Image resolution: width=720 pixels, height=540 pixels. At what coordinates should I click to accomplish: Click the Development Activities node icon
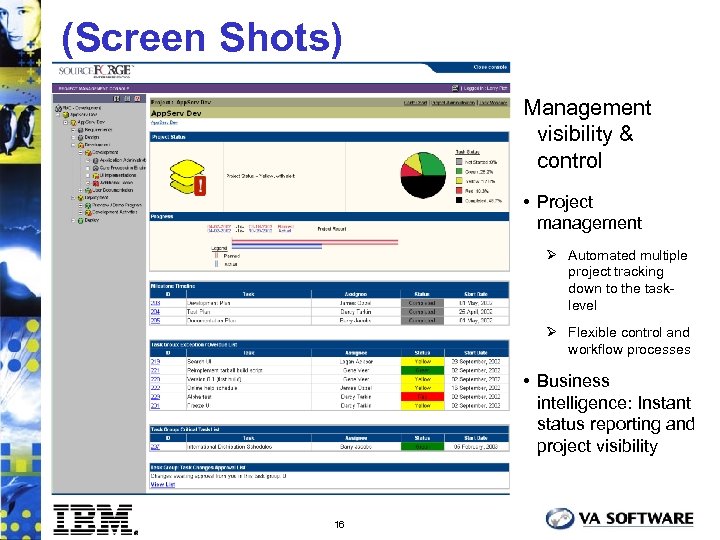[88, 213]
